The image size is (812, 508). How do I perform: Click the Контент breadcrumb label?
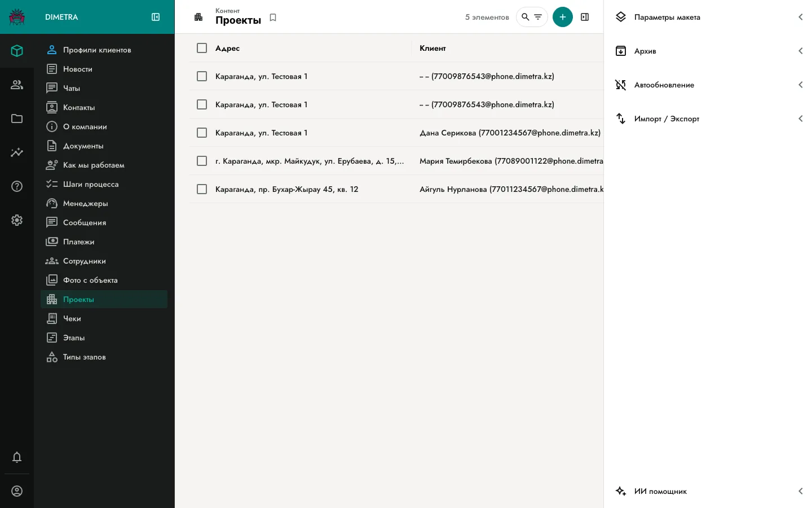pos(227,11)
